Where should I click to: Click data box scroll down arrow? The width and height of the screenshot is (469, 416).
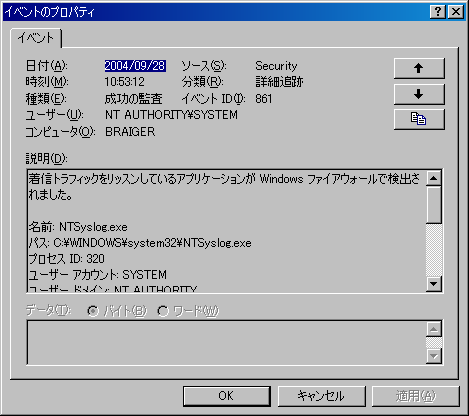pyautogui.click(x=434, y=356)
